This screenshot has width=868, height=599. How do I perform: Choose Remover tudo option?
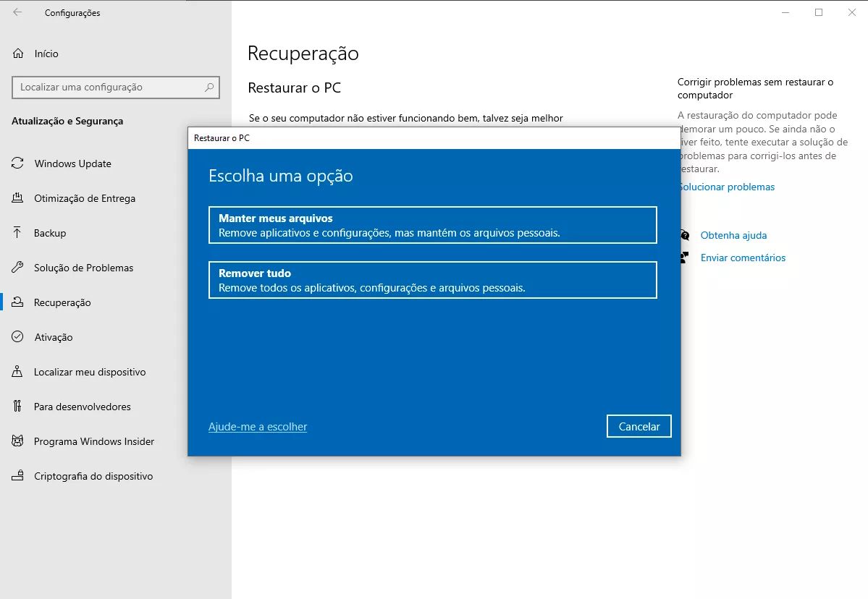(432, 280)
